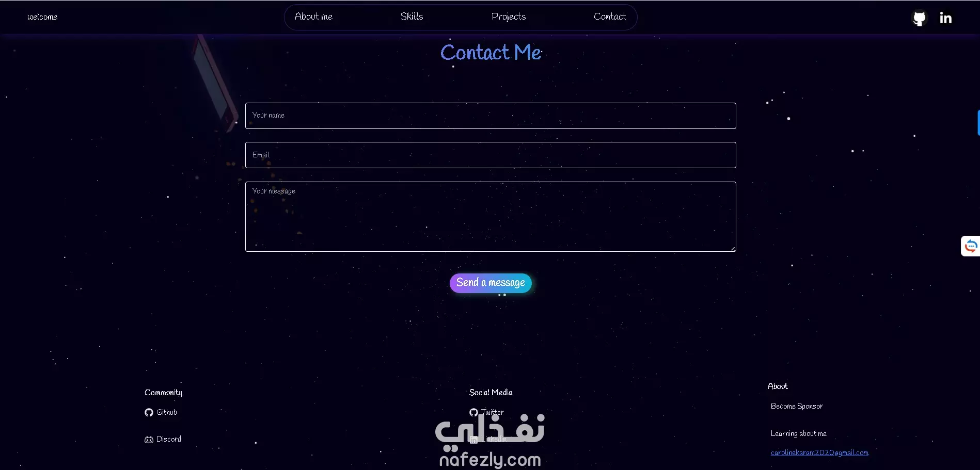Open the Become Sponsor link
The width and height of the screenshot is (980, 470).
tap(797, 407)
